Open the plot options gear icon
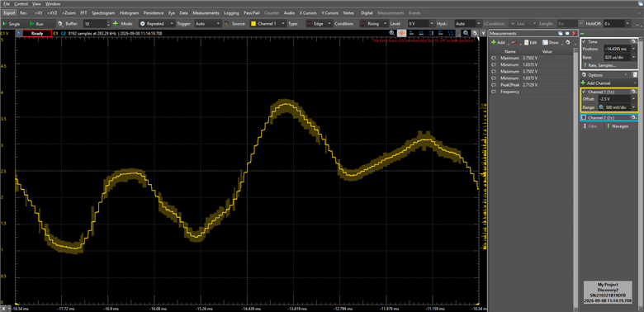 point(475,33)
